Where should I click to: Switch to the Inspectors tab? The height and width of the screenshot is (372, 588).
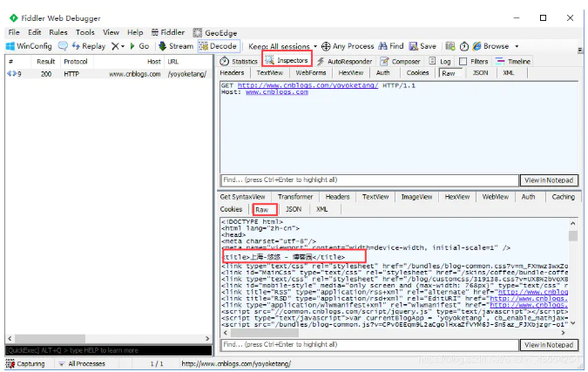click(287, 60)
